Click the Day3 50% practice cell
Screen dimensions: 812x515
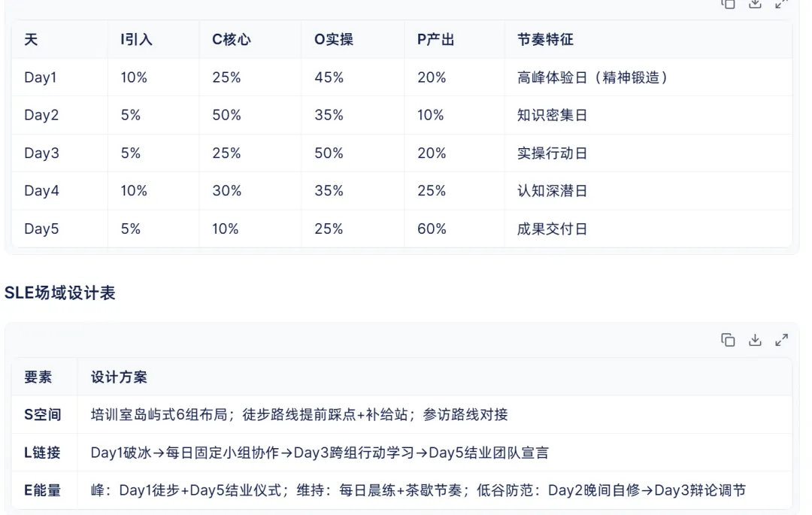(329, 153)
